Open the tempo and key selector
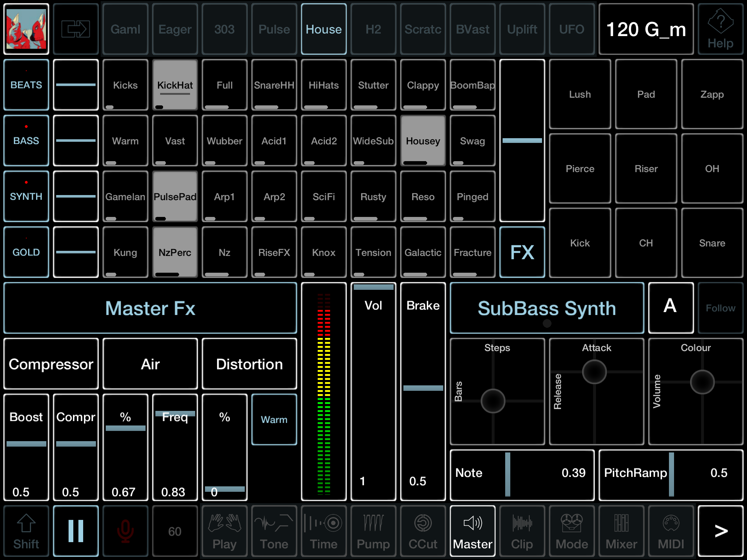The image size is (747, 560). point(646,29)
